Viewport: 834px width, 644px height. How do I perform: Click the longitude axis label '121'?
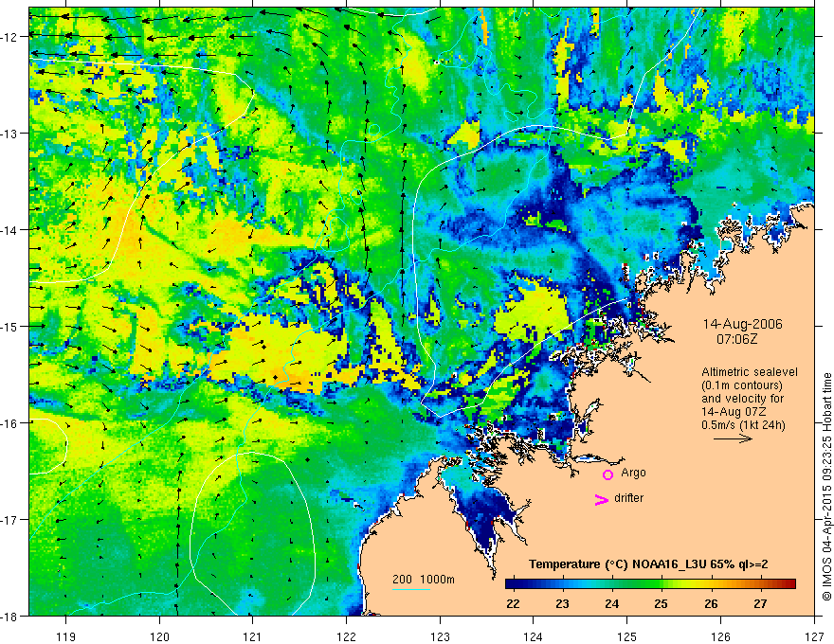(x=253, y=636)
